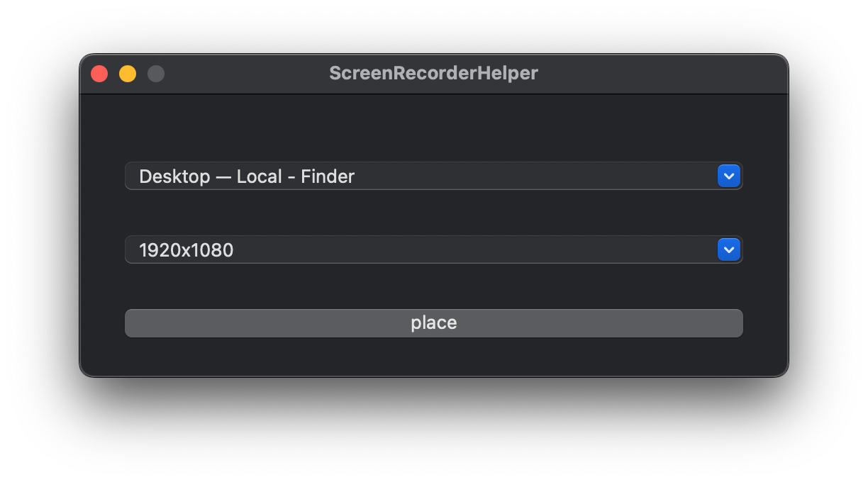Show size choices via the lower blue arrow icon
Screen dimensions: 868x482
[x=729, y=250]
